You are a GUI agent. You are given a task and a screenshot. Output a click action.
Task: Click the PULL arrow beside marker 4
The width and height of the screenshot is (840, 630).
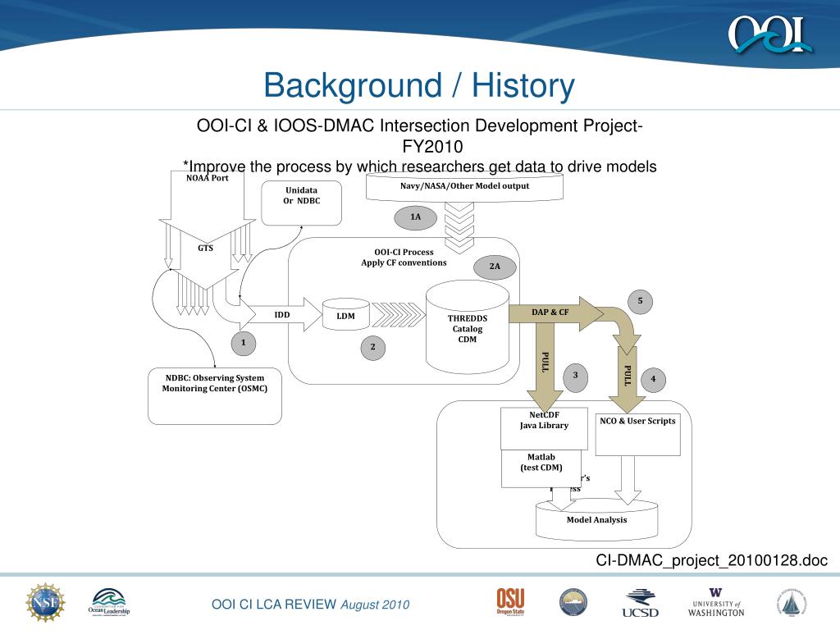coord(628,379)
